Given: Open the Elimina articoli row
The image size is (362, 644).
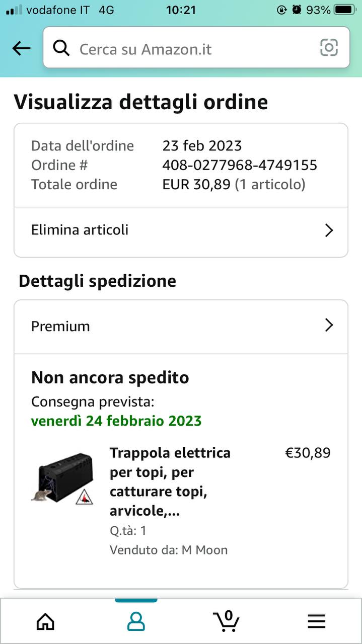Looking at the screenshot, I should [x=181, y=230].
